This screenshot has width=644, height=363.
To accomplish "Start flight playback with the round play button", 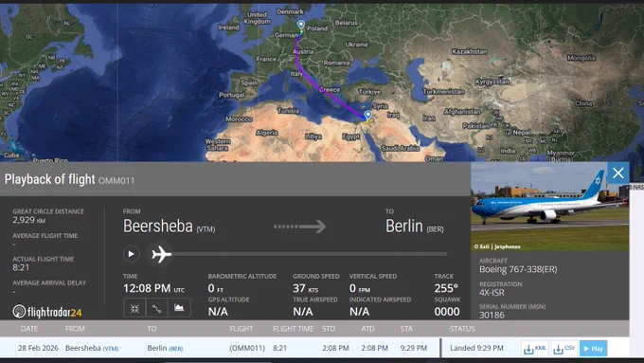I will tap(131, 254).
